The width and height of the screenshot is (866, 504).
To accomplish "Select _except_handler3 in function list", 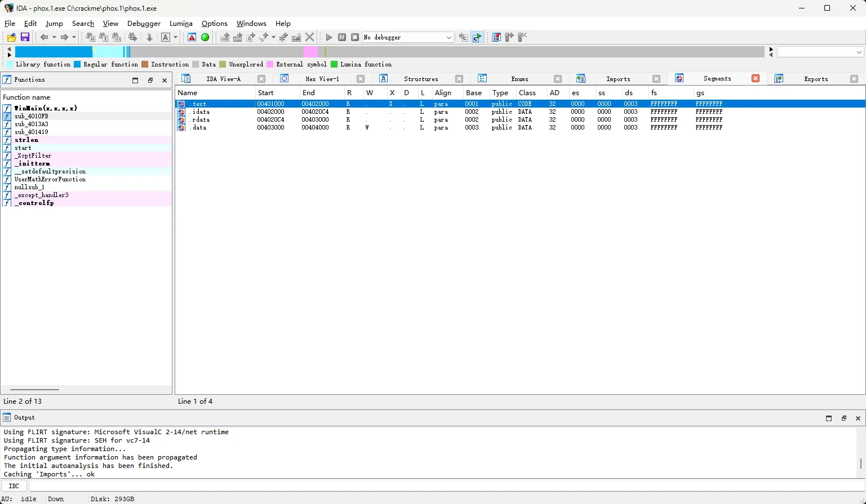I will 87,195.
